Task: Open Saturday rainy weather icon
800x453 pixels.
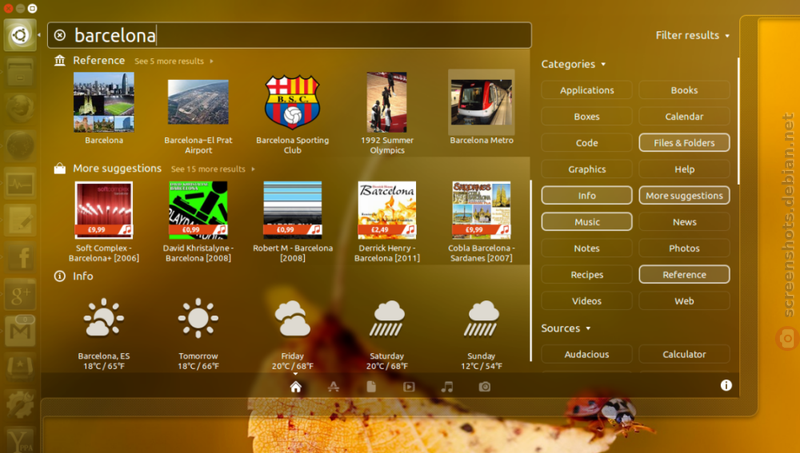Action: [387, 318]
